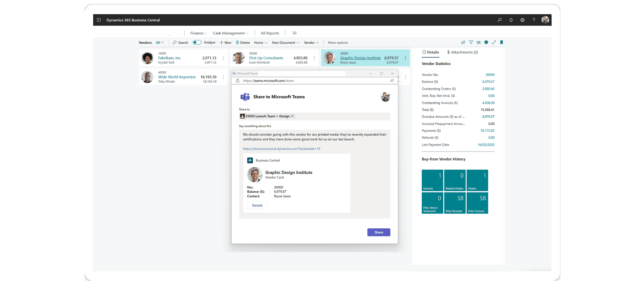Screen dimensions: 644x285
Task: Open the three-dot menu for Wide World Importers
Action: coord(223,77)
